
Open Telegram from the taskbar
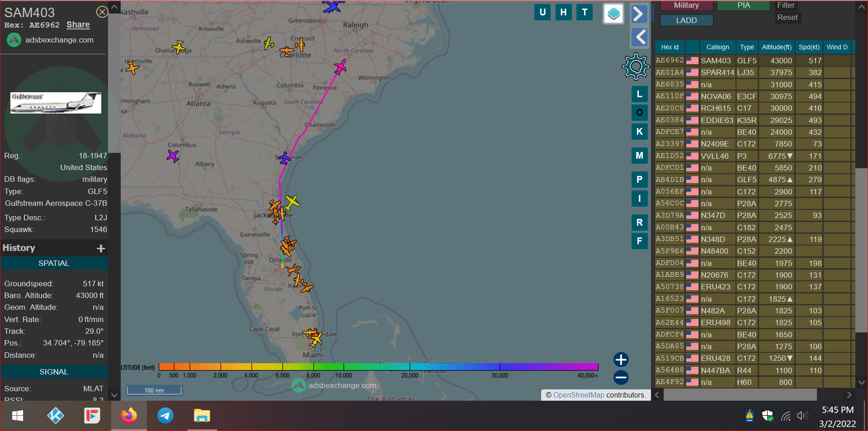[x=165, y=416]
